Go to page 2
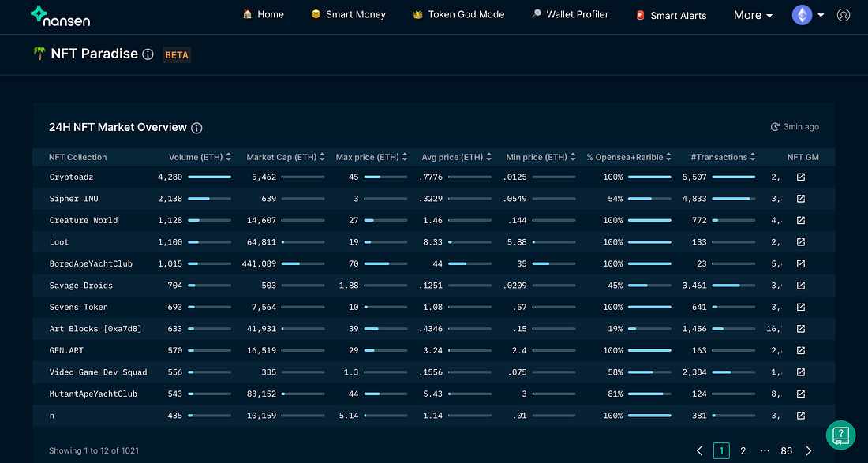The width and height of the screenshot is (868, 463). (x=743, y=451)
